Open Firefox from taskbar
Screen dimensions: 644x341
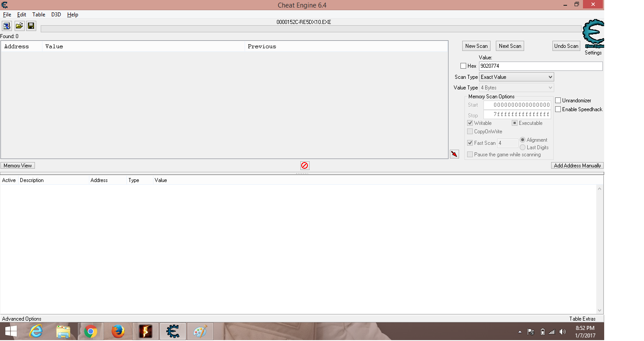click(x=118, y=331)
